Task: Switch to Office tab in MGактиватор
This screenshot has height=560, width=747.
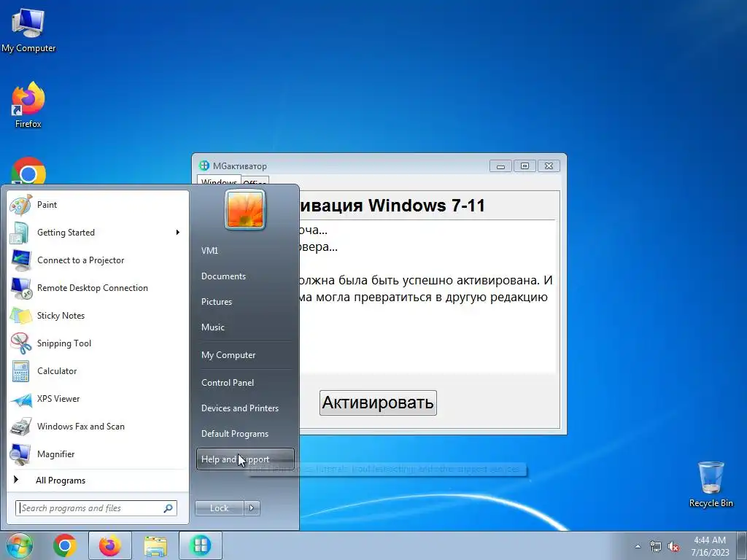Action: (x=255, y=182)
